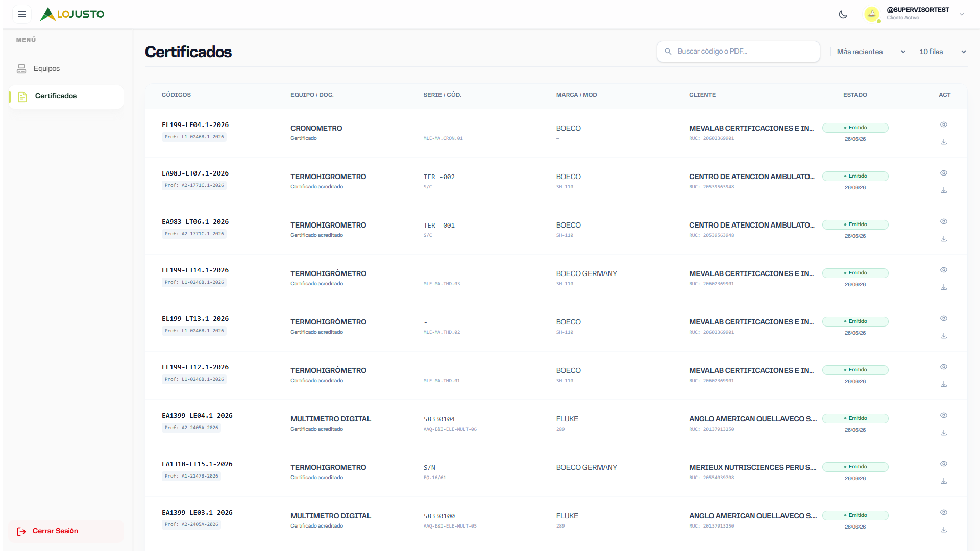View certificate EA1399-LE04.1-2026 with eye icon
The image size is (980, 551).
944,415
